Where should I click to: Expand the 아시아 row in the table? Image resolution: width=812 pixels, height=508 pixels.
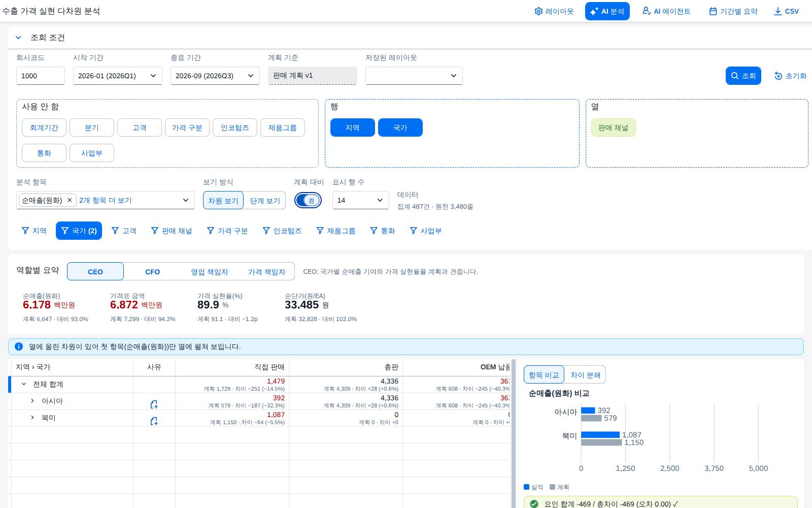pyautogui.click(x=32, y=401)
